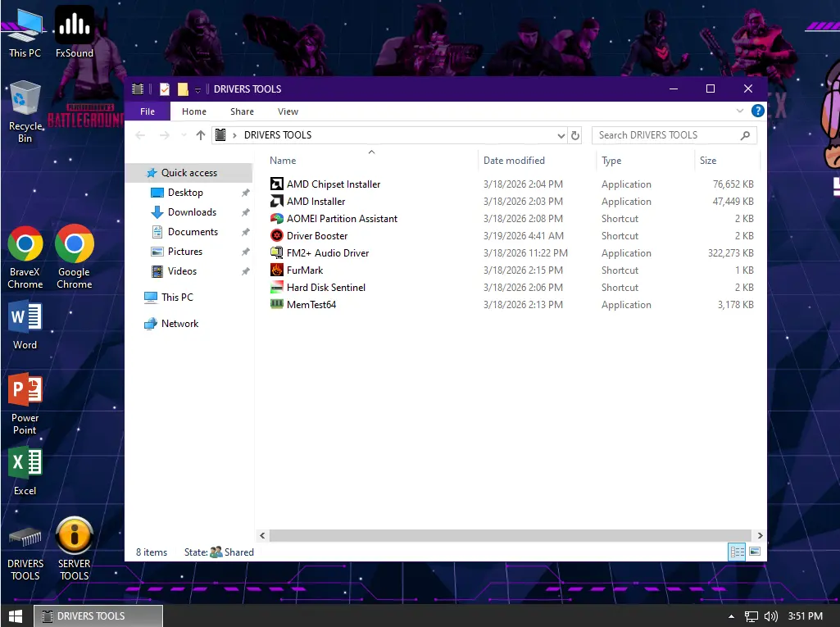Open the Windows Start button
Screen dimensions: 840x627
tap(16, 616)
